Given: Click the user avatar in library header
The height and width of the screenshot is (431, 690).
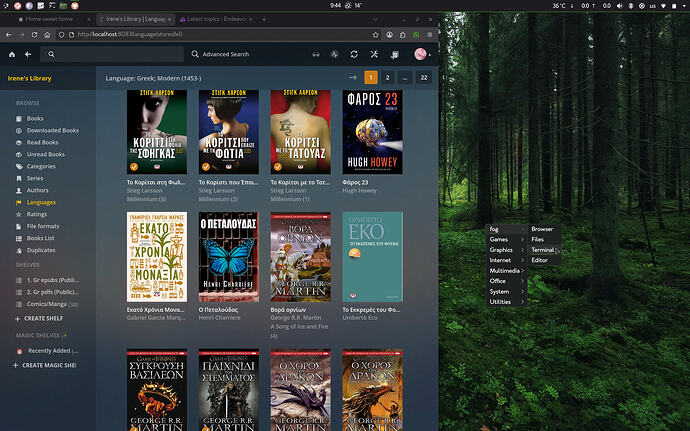Looking at the screenshot, I should point(421,54).
